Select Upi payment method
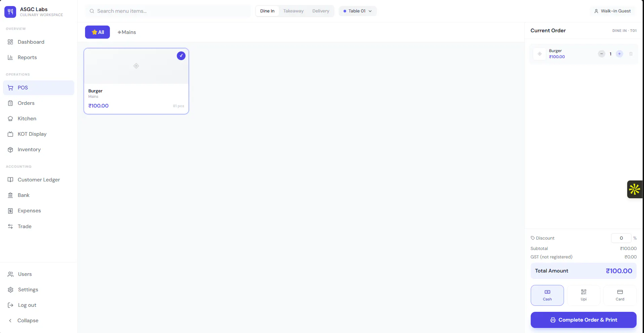644x333 pixels. [583, 295]
